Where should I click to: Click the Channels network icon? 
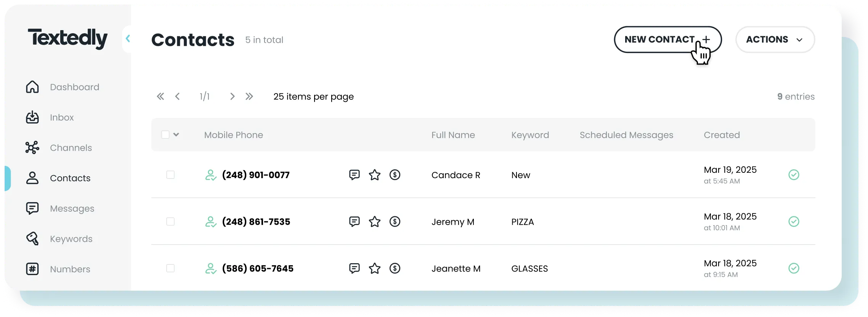click(32, 148)
